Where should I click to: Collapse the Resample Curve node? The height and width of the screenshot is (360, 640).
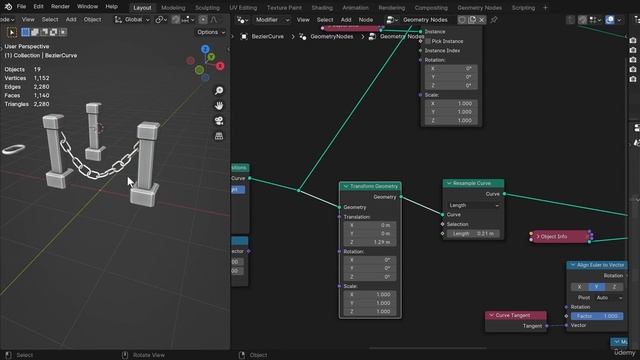tap(449, 183)
